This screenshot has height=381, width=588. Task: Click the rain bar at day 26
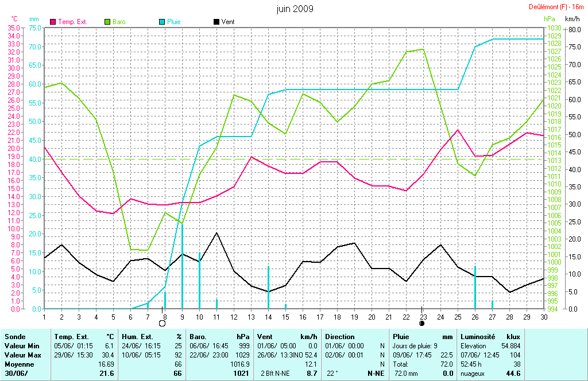pyautogui.click(x=475, y=287)
